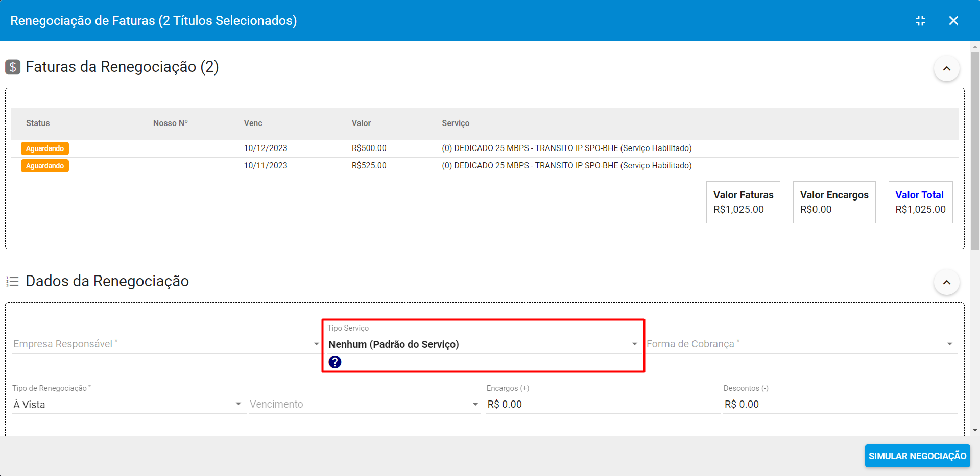
Task: Open the Tipo Serviço dropdown
Action: coord(483,344)
